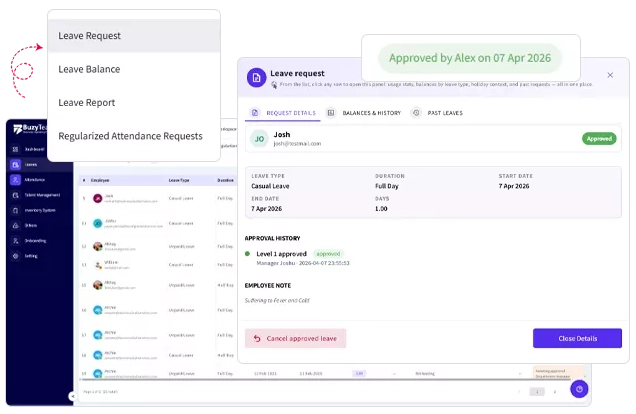Screen dimensions: 636x414
Task: Click the Leave Type column header
Action: click(179, 180)
